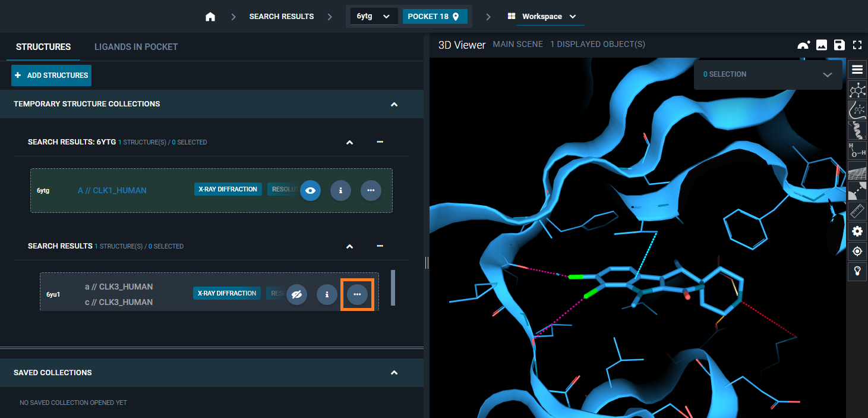Screen dimensions: 868x418
Task: Select the 6yu1 structure ID label
Action: (53, 295)
